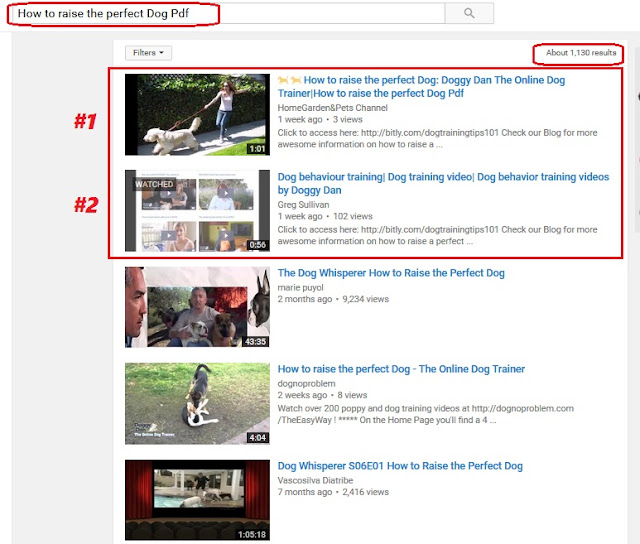
Task: Open the WATCHED video thumbnail
Action: point(197,211)
